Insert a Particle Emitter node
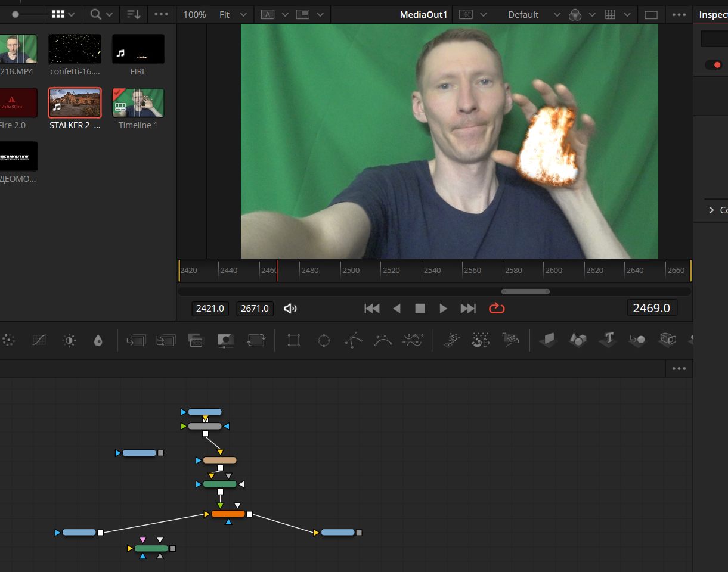Screen dimensions: 728x572 (451, 340)
